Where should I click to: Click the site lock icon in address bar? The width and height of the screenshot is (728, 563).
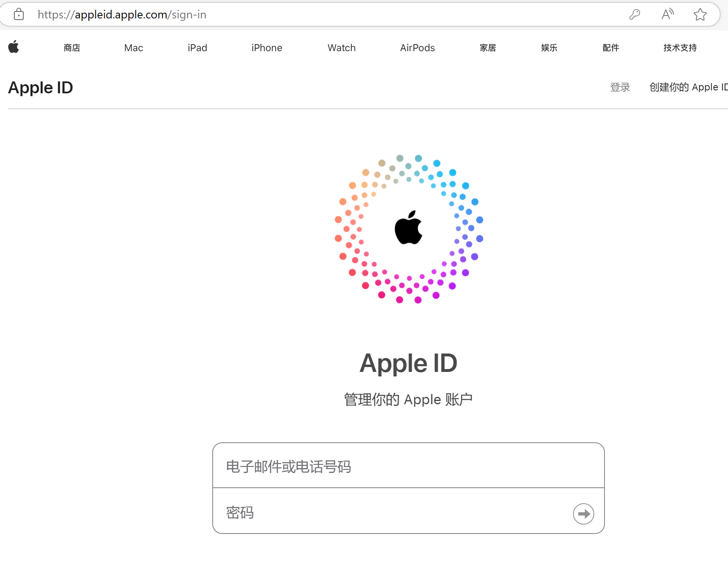point(19,15)
